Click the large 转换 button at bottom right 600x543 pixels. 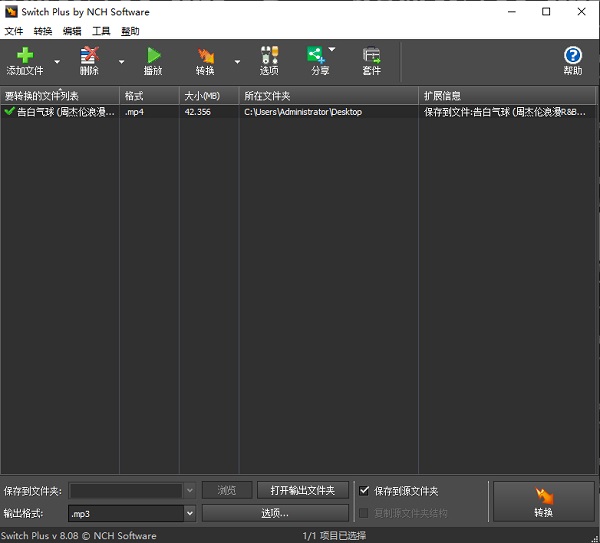(543, 502)
